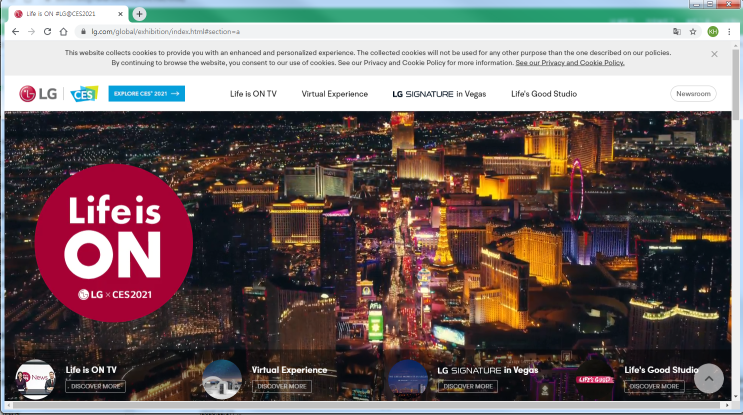Click the Life's Good Studio thumbnail
This screenshot has height=415, width=743.
pos(594,379)
